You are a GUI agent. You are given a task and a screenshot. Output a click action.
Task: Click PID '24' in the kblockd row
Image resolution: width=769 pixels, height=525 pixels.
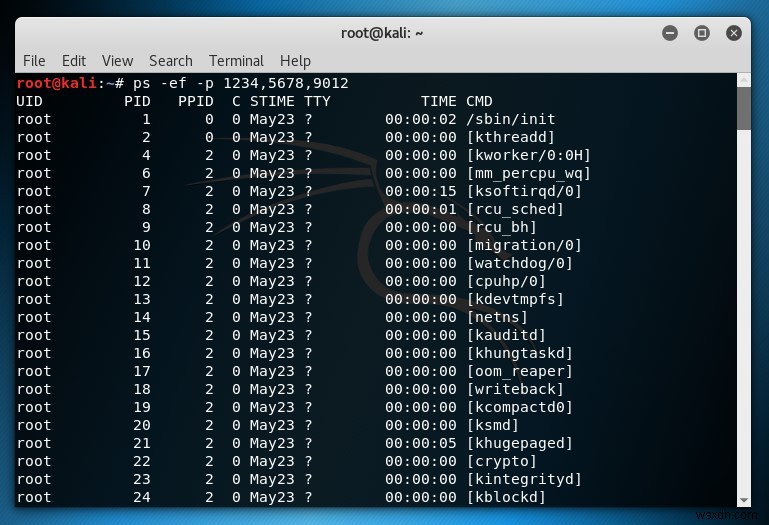click(142, 498)
